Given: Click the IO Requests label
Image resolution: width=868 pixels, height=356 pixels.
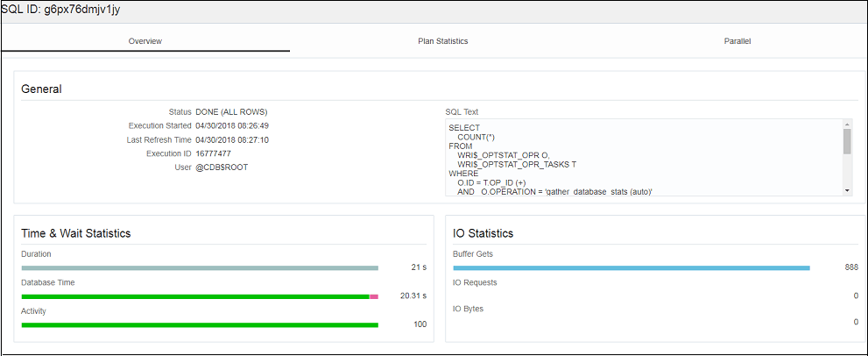Looking at the screenshot, I should click(x=475, y=282).
